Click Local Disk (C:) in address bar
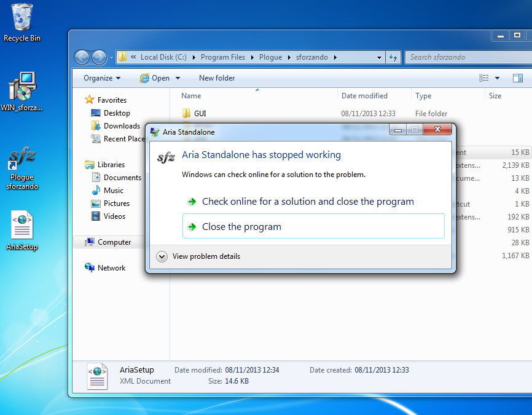Viewport: 532px width, 415px height. [163, 57]
